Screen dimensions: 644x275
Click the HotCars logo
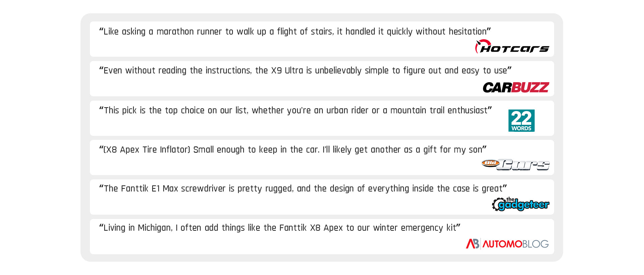[512, 47]
